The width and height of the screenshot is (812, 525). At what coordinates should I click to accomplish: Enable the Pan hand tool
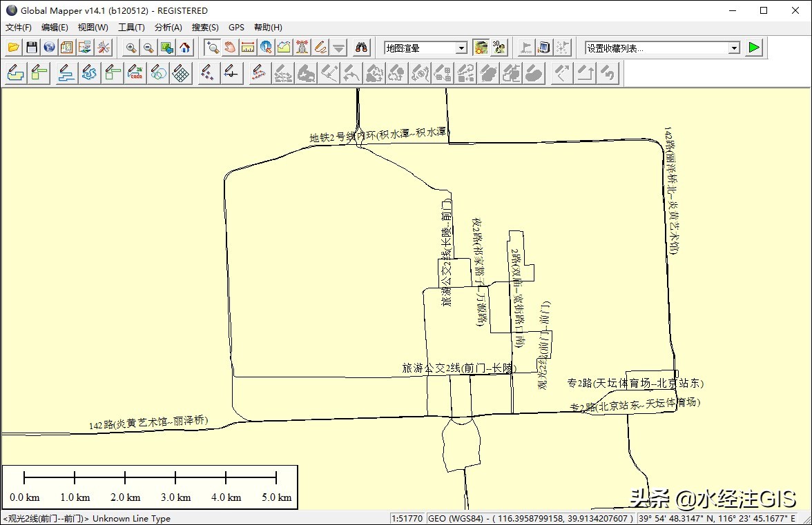tap(229, 47)
